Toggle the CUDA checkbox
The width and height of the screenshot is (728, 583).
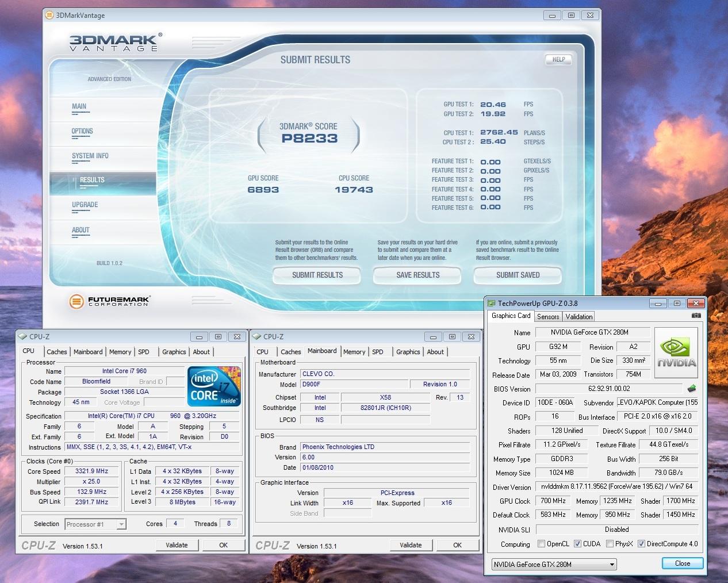click(577, 543)
